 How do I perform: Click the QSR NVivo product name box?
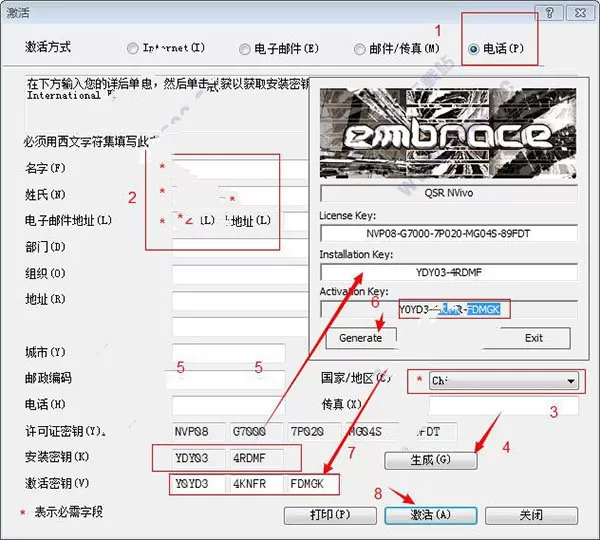tap(448, 193)
